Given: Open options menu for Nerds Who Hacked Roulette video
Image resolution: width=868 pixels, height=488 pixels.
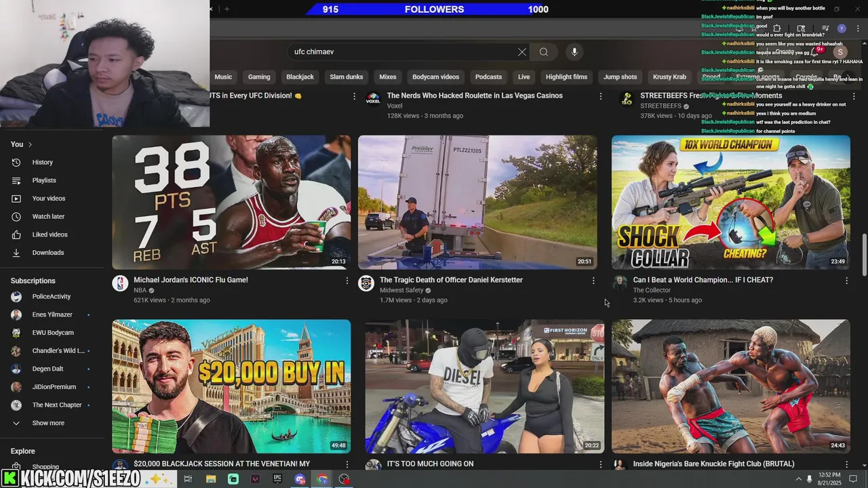Looking at the screenshot, I should 600,96.
